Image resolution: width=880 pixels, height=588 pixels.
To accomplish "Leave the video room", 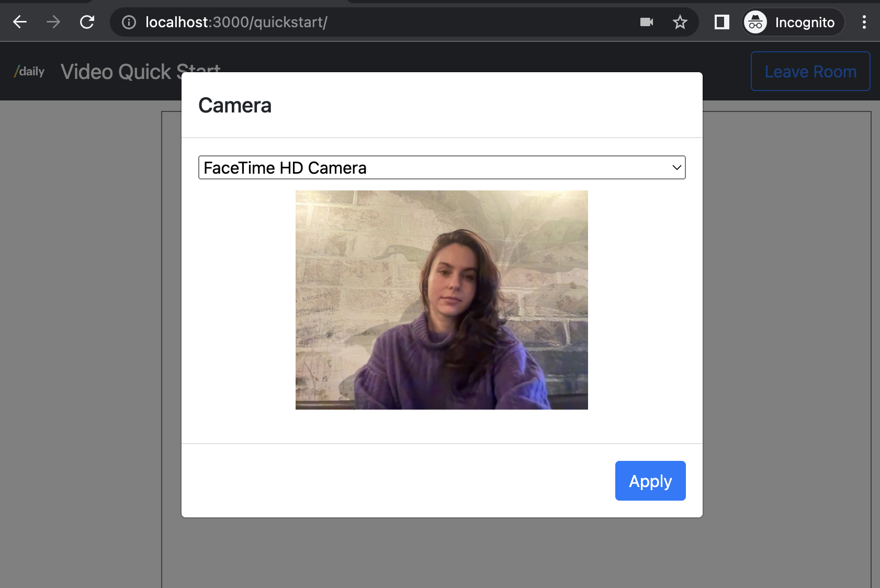I will click(810, 71).
